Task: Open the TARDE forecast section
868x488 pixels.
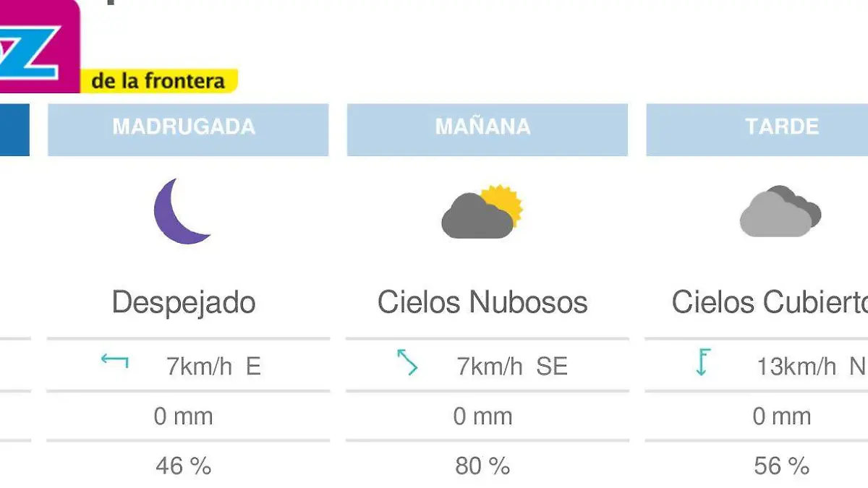Action: (780, 129)
